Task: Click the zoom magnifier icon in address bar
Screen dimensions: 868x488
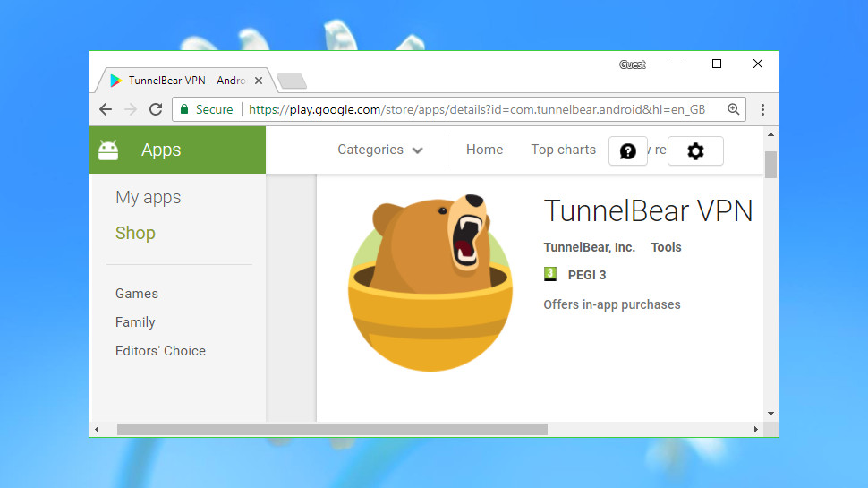Action: [x=734, y=109]
